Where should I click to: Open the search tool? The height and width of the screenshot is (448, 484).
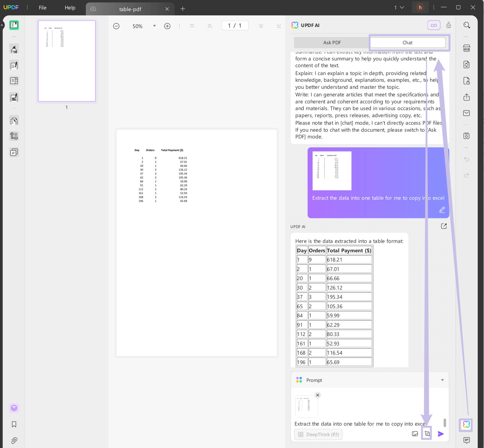(467, 25)
